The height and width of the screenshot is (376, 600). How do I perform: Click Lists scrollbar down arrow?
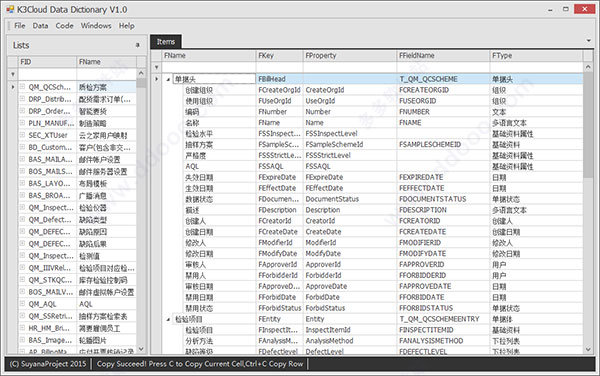click(141, 349)
